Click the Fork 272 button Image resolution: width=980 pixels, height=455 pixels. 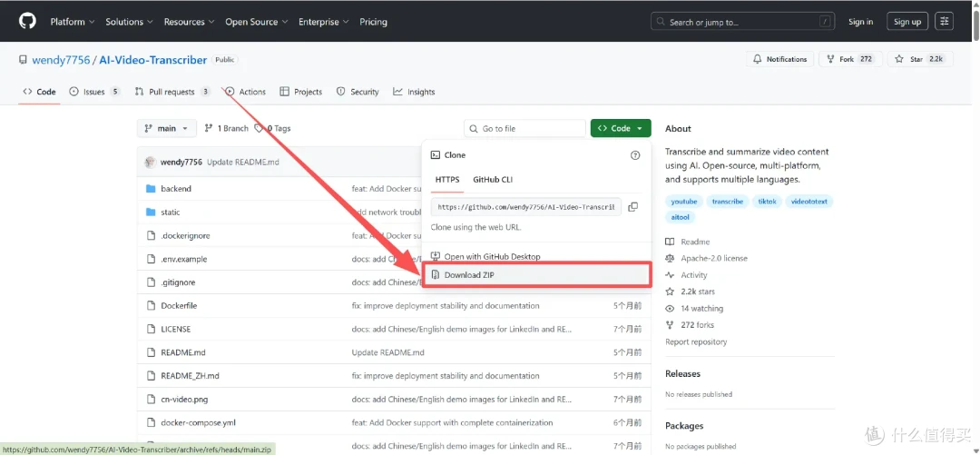(850, 59)
